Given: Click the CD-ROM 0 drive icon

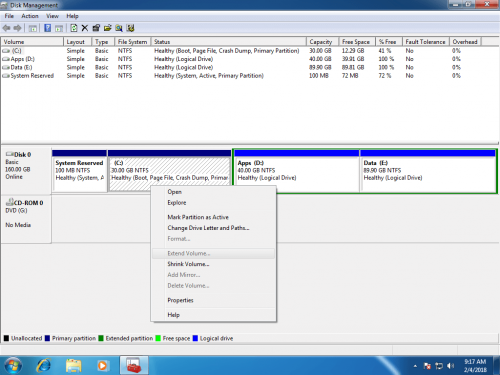Looking at the screenshot, I should [9, 202].
